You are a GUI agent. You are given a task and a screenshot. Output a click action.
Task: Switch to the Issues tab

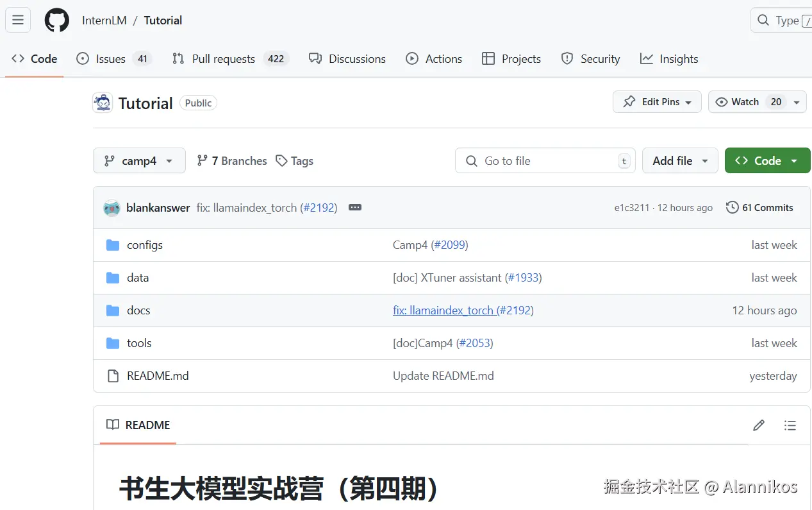pos(113,58)
